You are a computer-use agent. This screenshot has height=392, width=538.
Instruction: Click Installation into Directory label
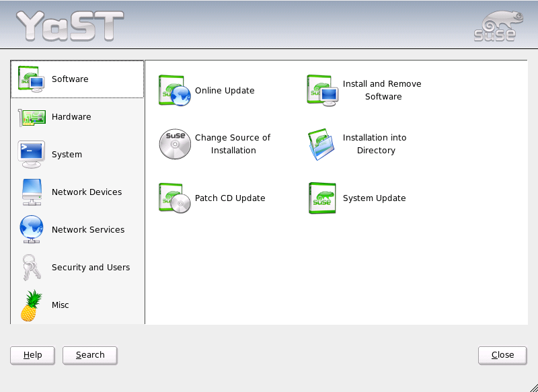pyautogui.click(x=375, y=144)
